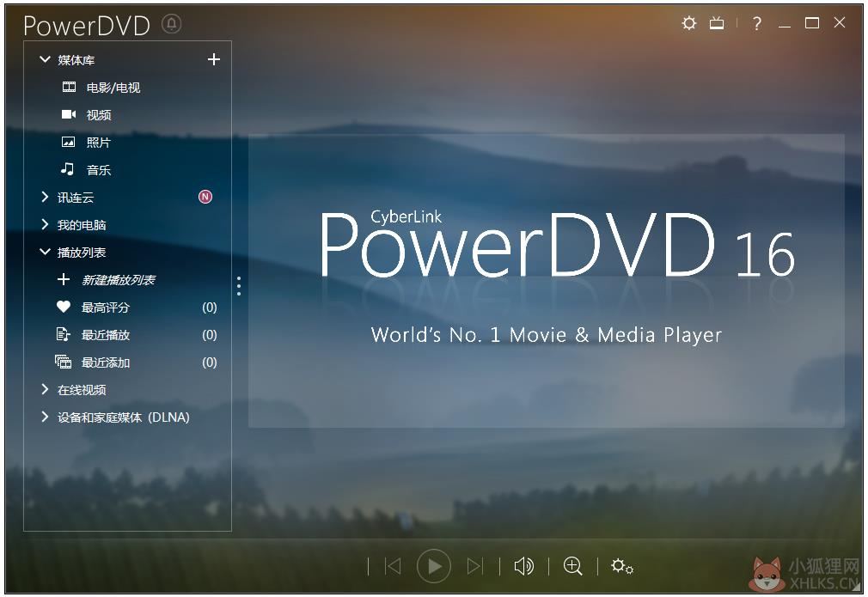
Task: Click the stacked frames icon beside 最近添加
Action: [x=64, y=362]
